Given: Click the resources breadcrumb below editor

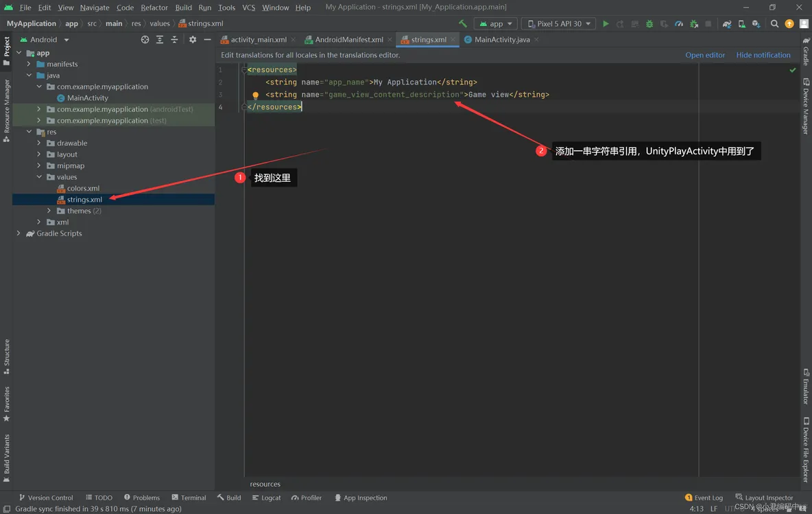Looking at the screenshot, I should click(265, 484).
